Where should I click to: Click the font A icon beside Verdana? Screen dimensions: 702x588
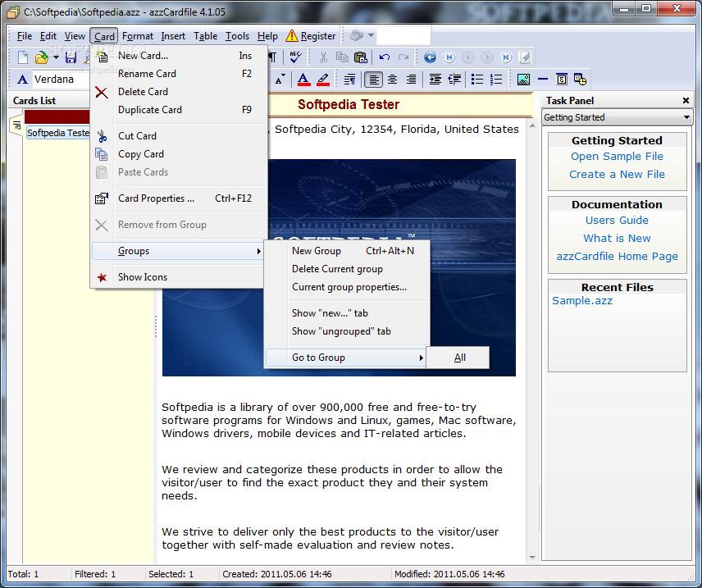tap(22, 80)
